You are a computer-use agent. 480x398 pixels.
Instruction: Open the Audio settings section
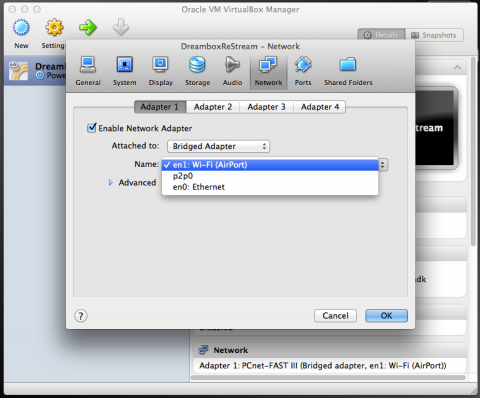(x=232, y=71)
